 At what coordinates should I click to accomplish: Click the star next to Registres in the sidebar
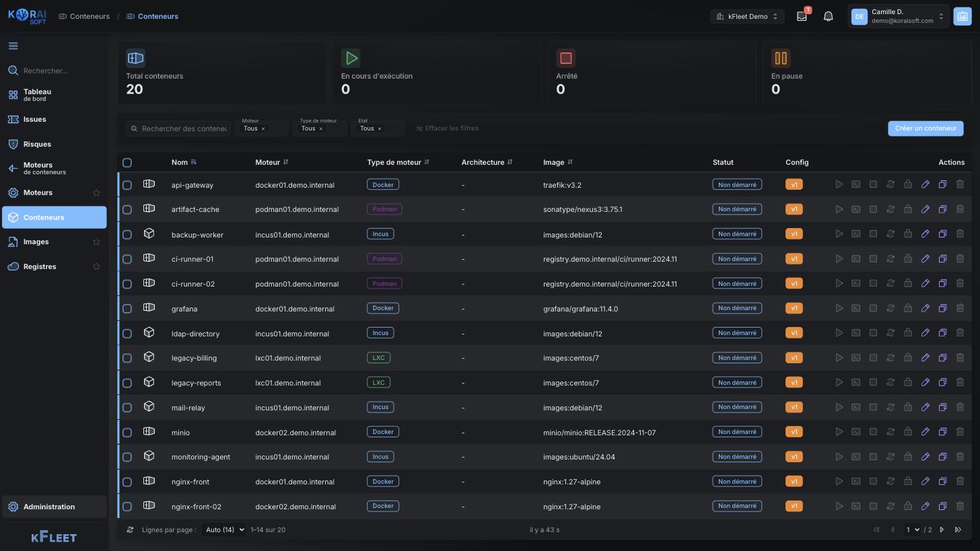tap(96, 267)
